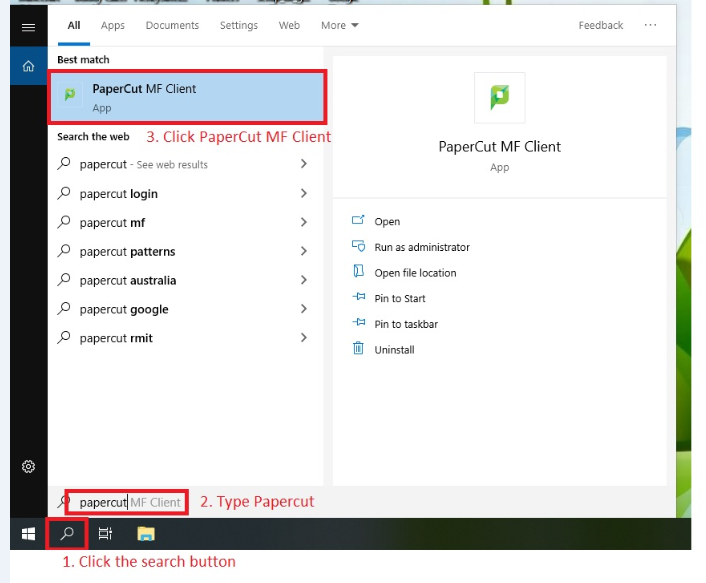Select the 'papercut australia' suggestion text
This screenshot has width=706, height=583.
pyautogui.click(x=128, y=280)
